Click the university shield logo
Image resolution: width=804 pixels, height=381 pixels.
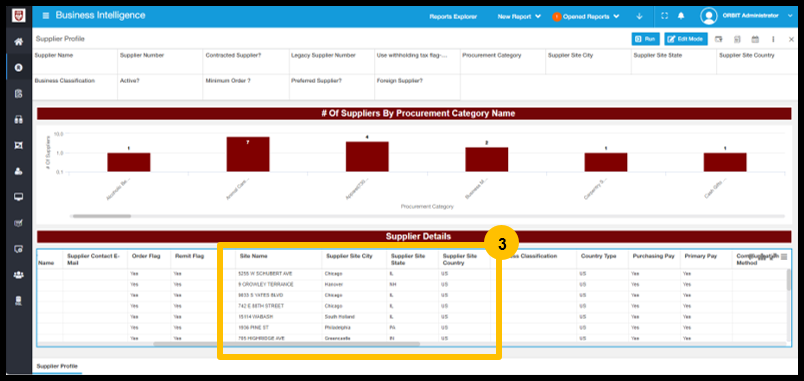coord(18,16)
